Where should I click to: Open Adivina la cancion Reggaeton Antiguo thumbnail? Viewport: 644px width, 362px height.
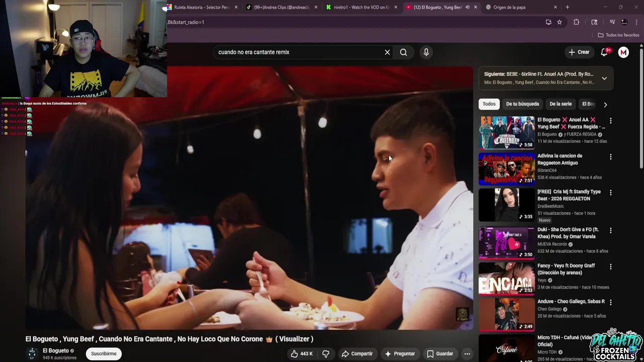507,169
